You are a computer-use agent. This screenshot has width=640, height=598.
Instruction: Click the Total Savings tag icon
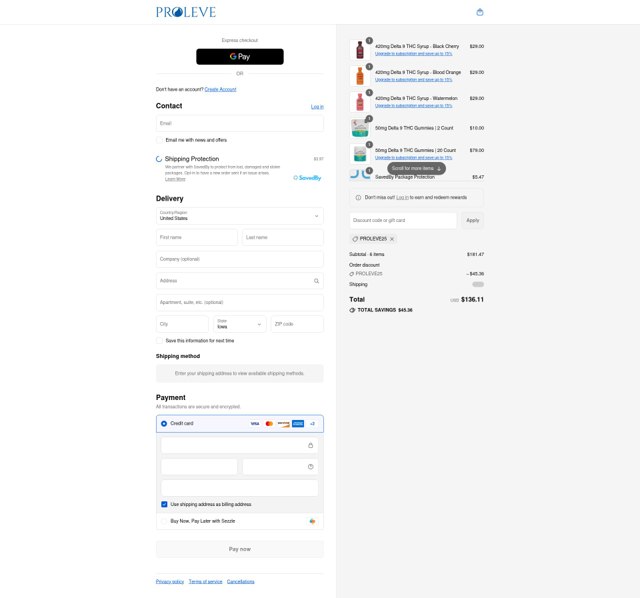point(352,310)
